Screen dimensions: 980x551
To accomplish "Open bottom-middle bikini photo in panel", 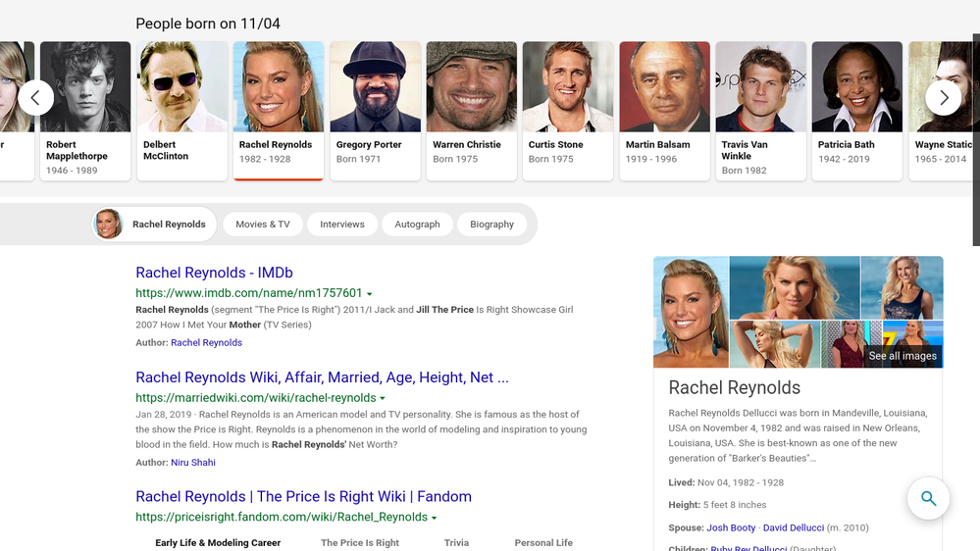I will [774, 344].
